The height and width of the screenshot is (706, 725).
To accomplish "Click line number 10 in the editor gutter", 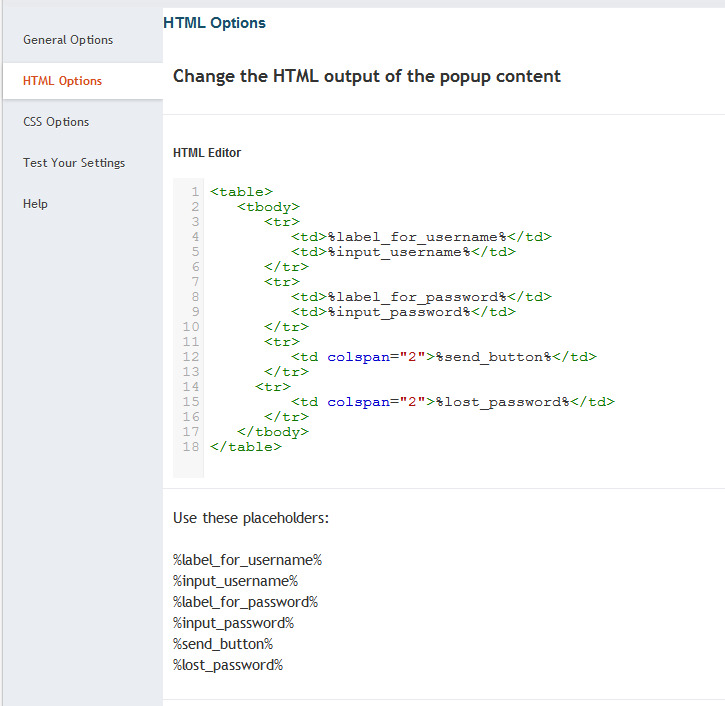I will (x=191, y=326).
